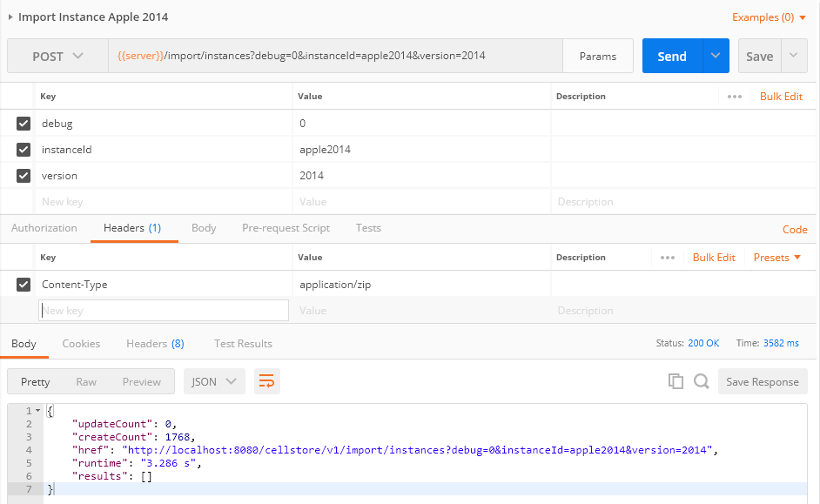This screenshot has height=504, width=820.
Task: Search within the response body
Action: (702, 381)
